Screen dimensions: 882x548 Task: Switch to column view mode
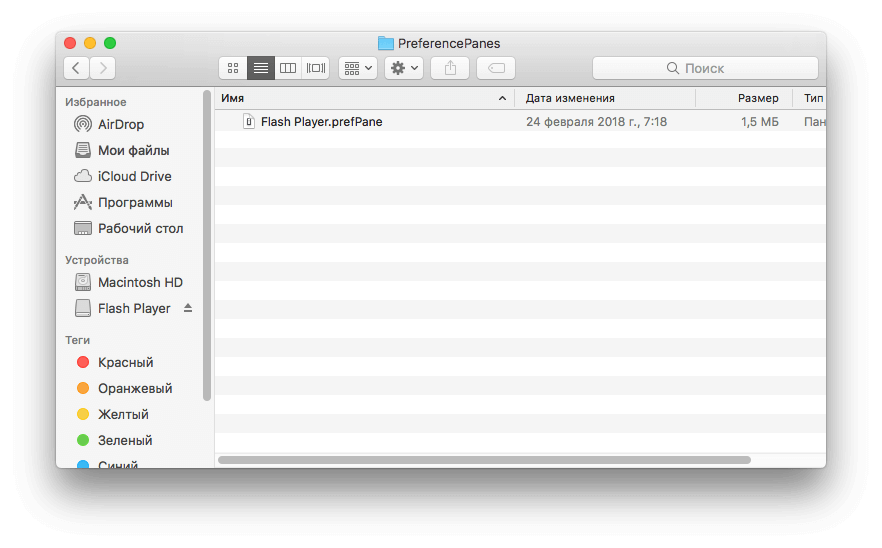coord(288,68)
